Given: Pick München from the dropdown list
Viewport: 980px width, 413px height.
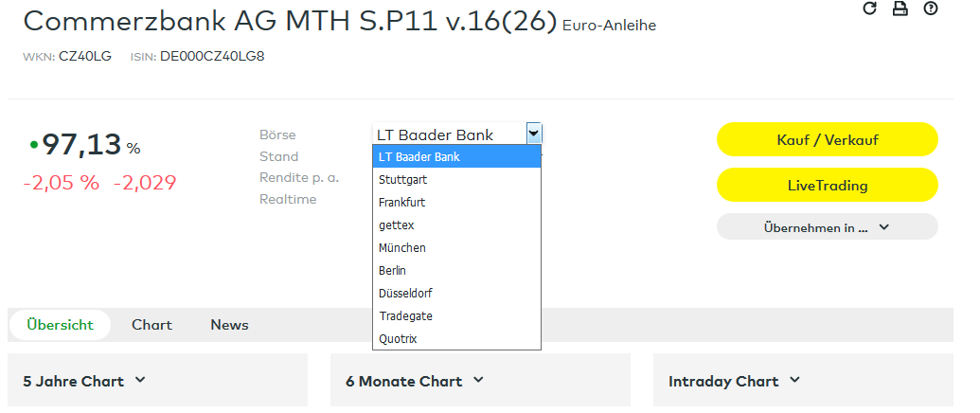Looking at the screenshot, I should tap(401, 247).
